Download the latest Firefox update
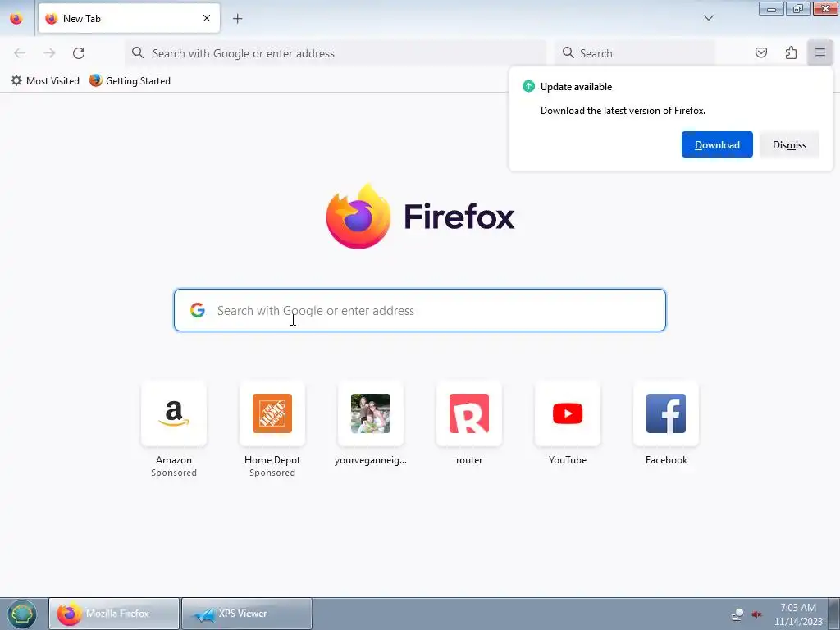The width and height of the screenshot is (840, 630). [717, 144]
